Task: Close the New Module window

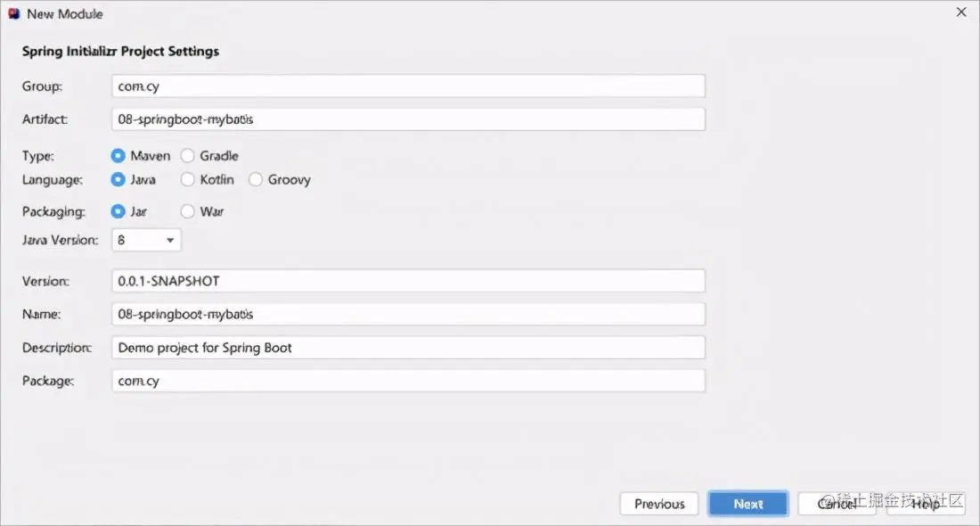Action: point(961,12)
